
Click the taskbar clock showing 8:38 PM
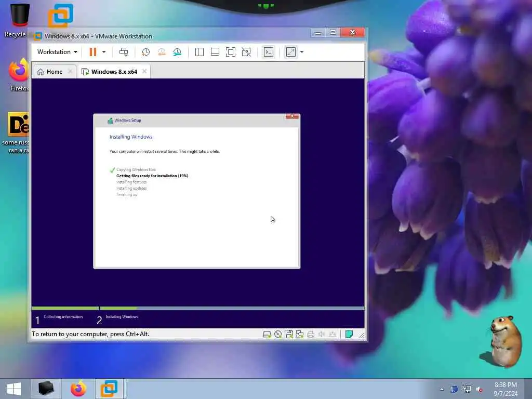(506, 389)
